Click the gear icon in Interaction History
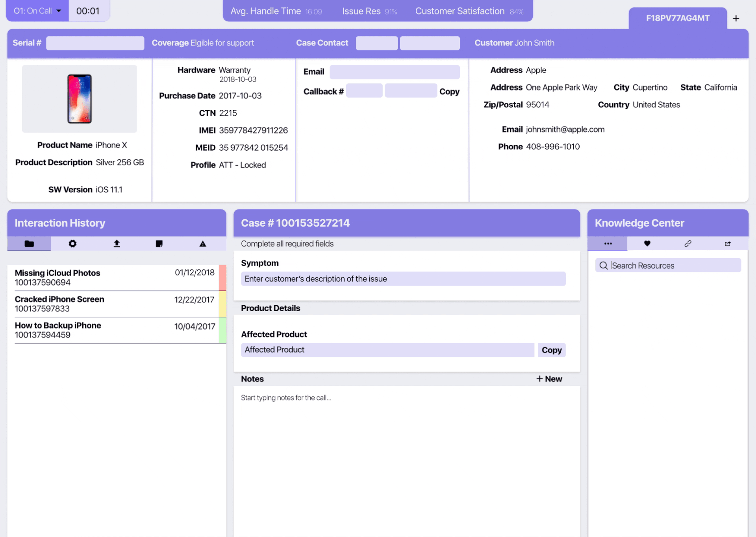The width and height of the screenshot is (756, 537). tap(72, 244)
